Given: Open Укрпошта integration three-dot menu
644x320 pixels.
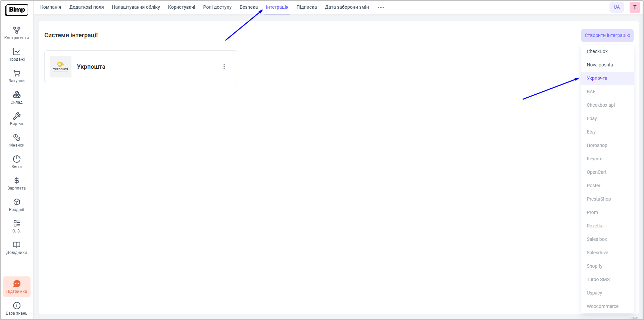Looking at the screenshot, I should tap(224, 67).
